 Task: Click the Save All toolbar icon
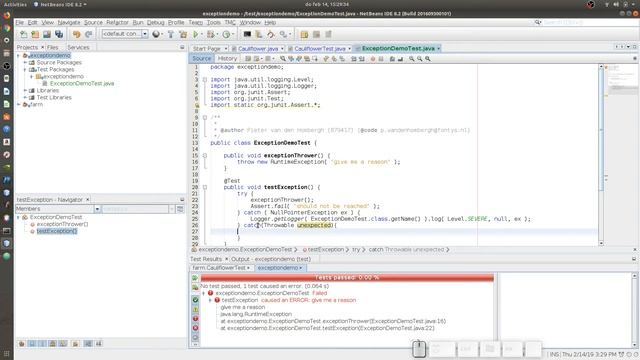tap(59, 34)
